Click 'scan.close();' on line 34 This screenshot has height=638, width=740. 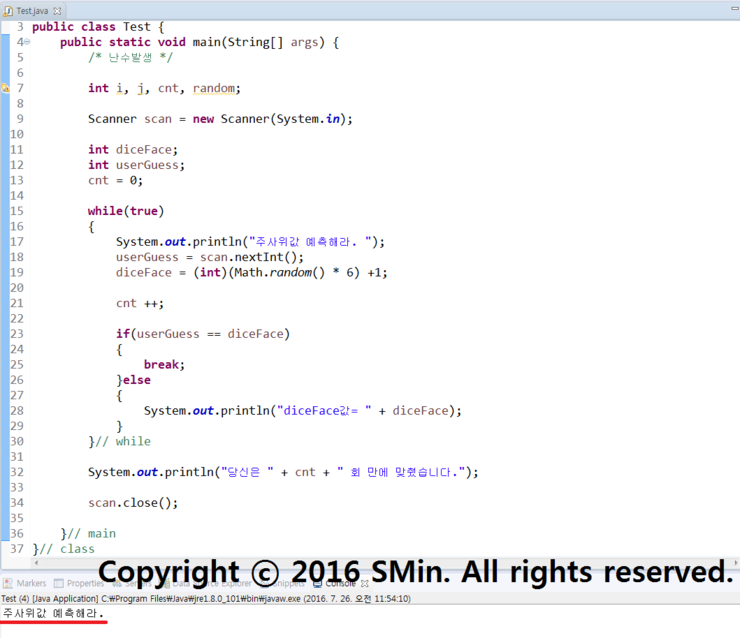[133, 503]
